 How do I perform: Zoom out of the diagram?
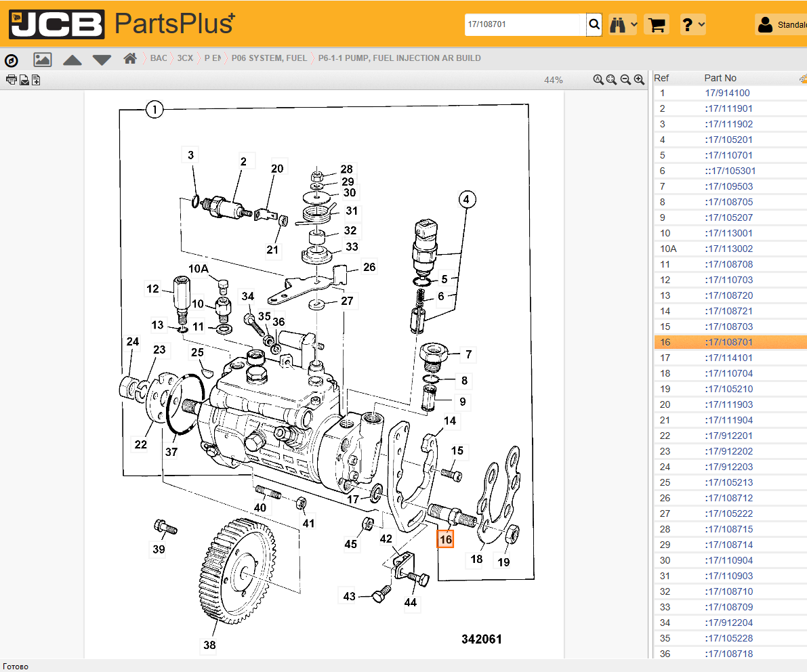click(x=625, y=80)
